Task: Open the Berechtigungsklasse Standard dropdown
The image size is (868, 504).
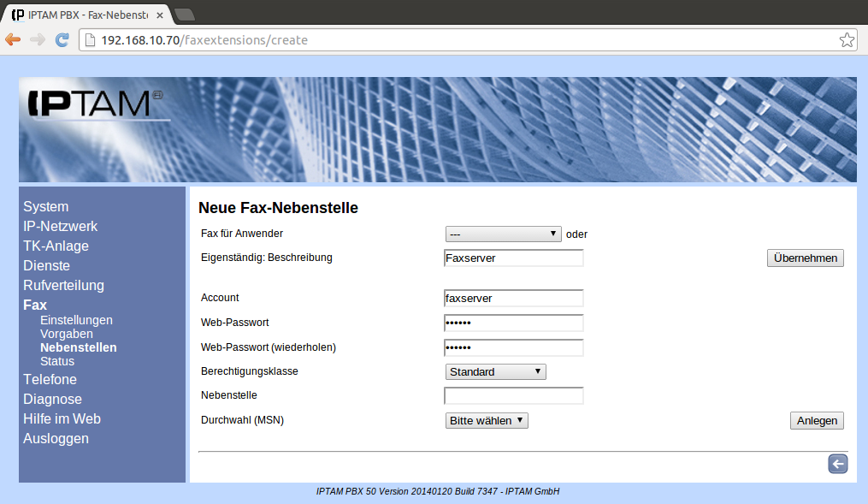Action: (495, 371)
